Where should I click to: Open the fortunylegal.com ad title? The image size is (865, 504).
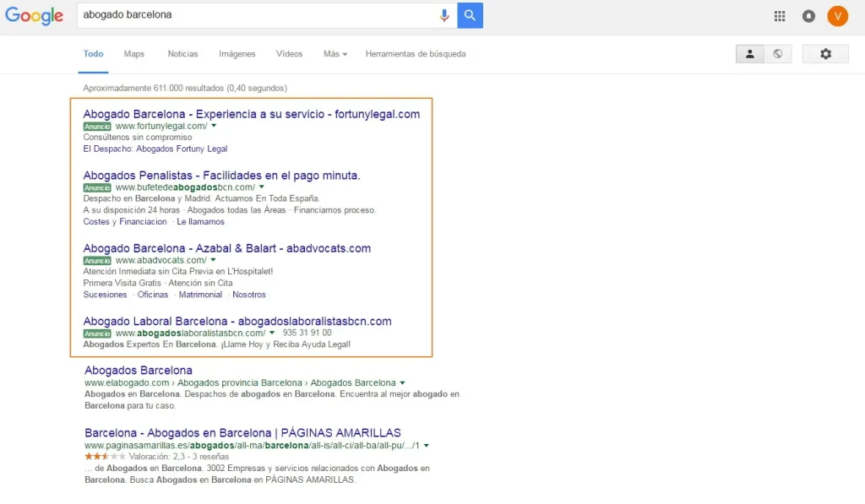(252, 114)
